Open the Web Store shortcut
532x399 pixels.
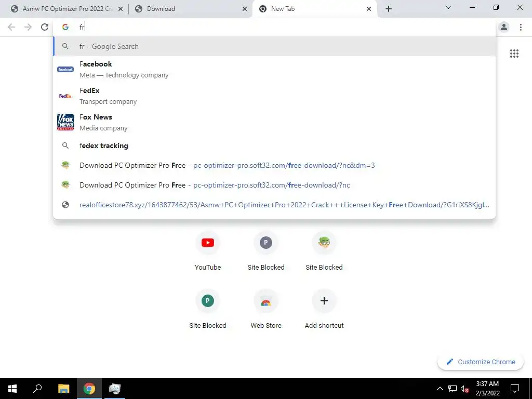click(x=266, y=309)
